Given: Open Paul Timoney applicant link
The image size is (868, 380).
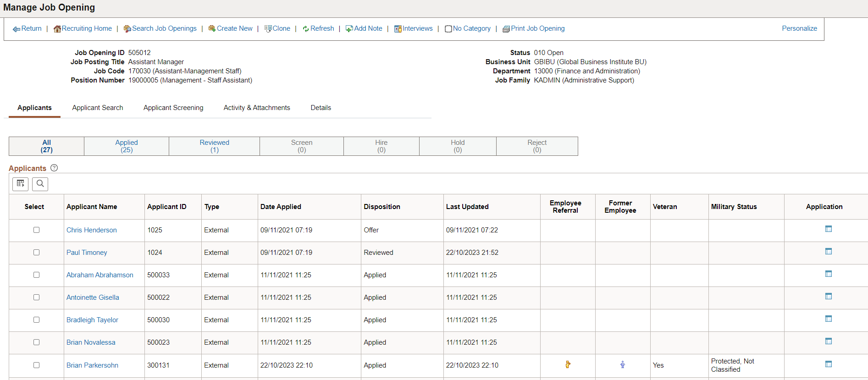Looking at the screenshot, I should pos(87,253).
